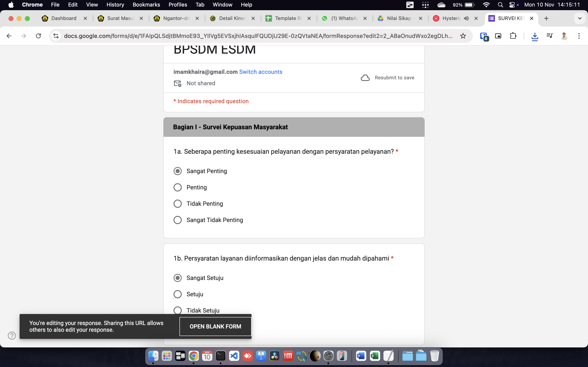Bookmark this page with star icon
The height and width of the screenshot is (367, 588).
click(x=463, y=36)
